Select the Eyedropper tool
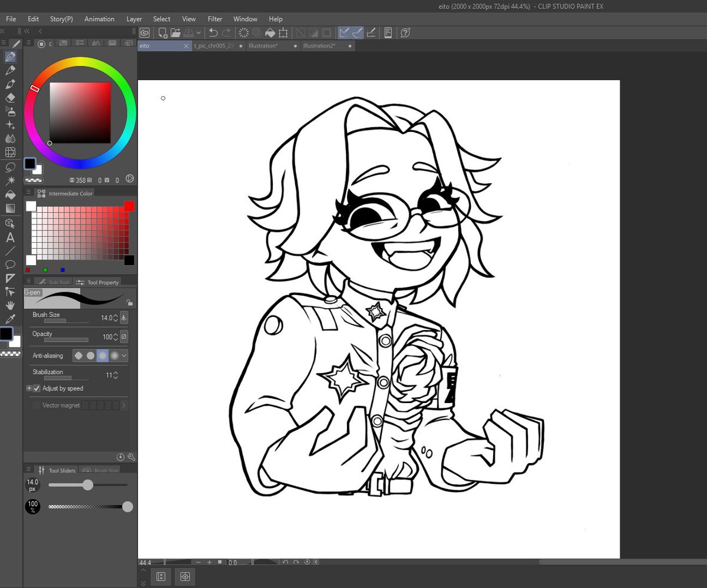Image resolution: width=707 pixels, height=588 pixels. tap(10, 319)
